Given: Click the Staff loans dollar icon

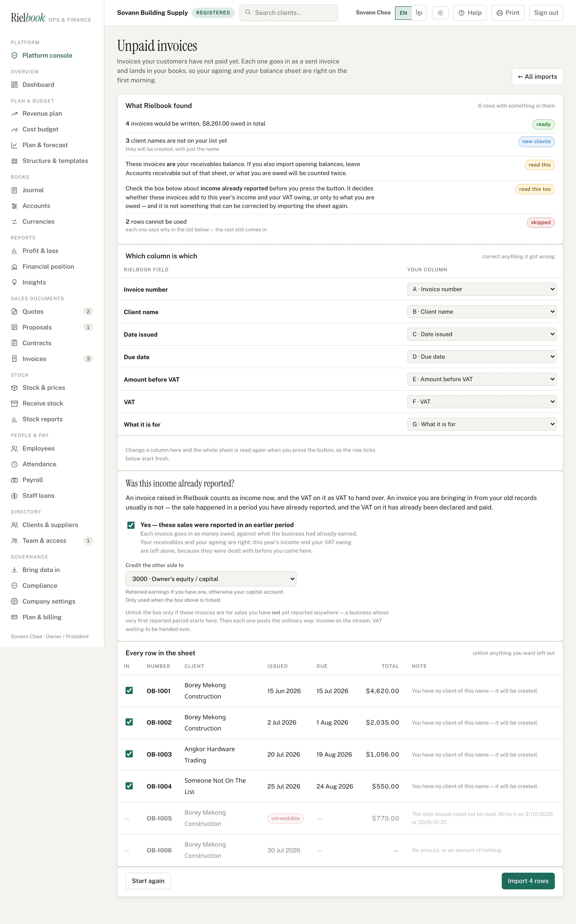Looking at the screenshot, I should click(x=14, y=496).
